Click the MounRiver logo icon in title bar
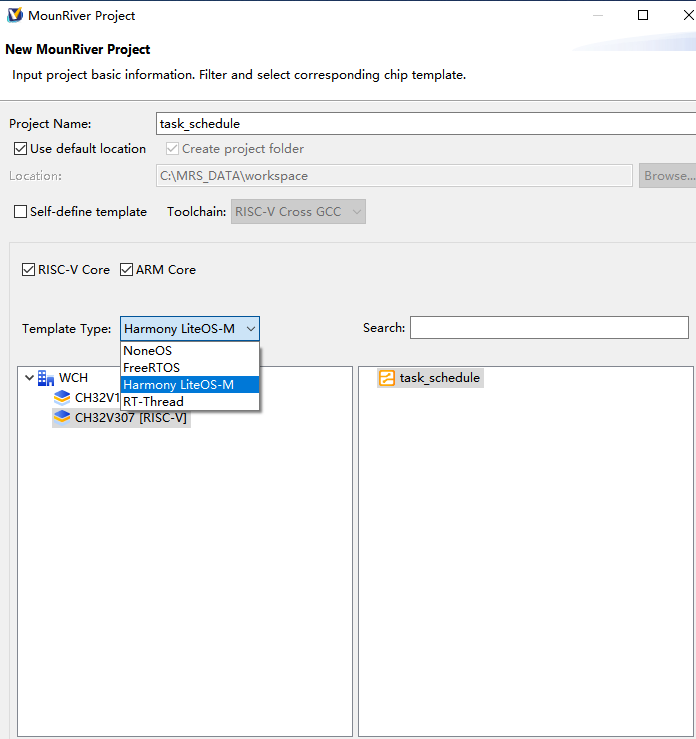This screenshot has width=696, height=739. click(15, 15)
